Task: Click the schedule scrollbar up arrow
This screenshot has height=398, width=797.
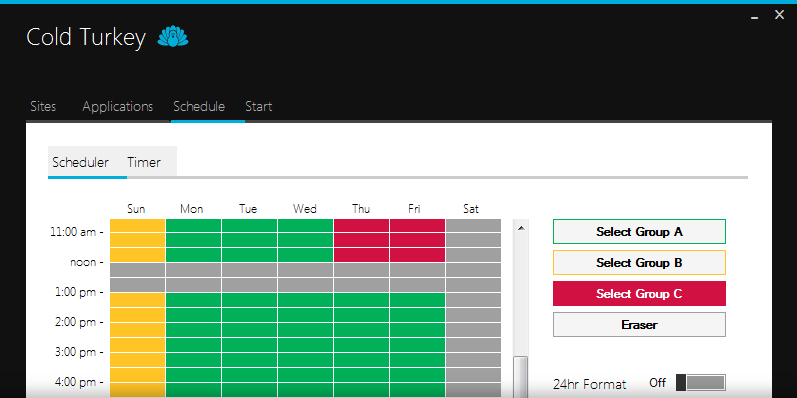Action: [520, 228]
